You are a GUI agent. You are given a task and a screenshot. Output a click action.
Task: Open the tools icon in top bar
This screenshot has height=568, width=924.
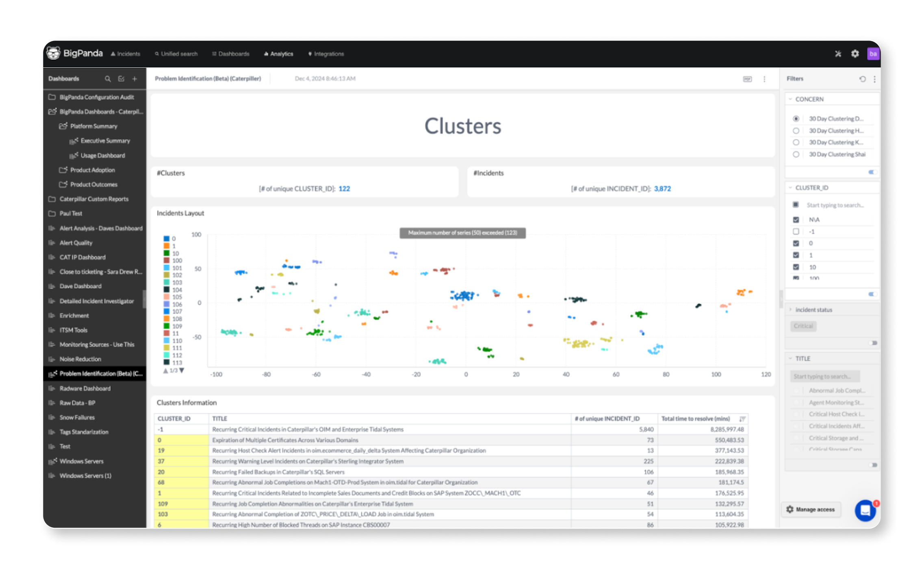838,54
